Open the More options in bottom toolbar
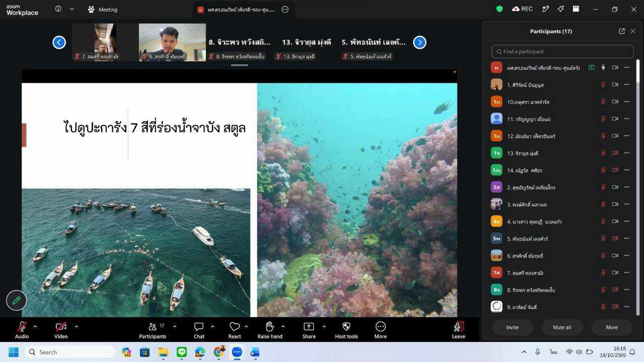This screenshot has width=644, height=362. [x=380, y=330]
